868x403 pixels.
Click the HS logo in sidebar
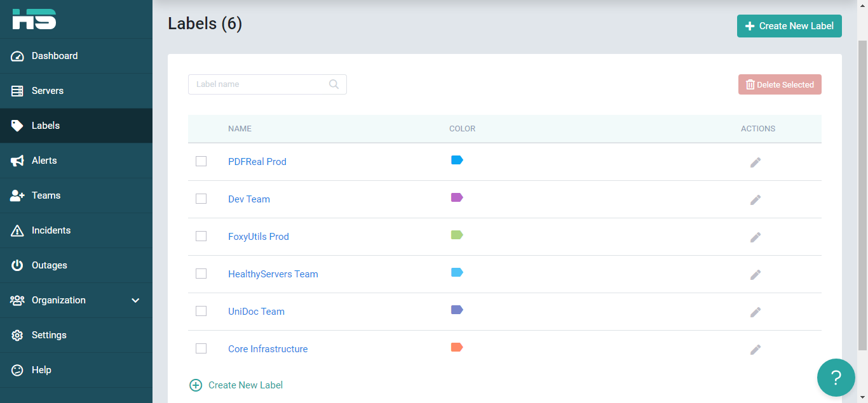(x=34, y=19)
